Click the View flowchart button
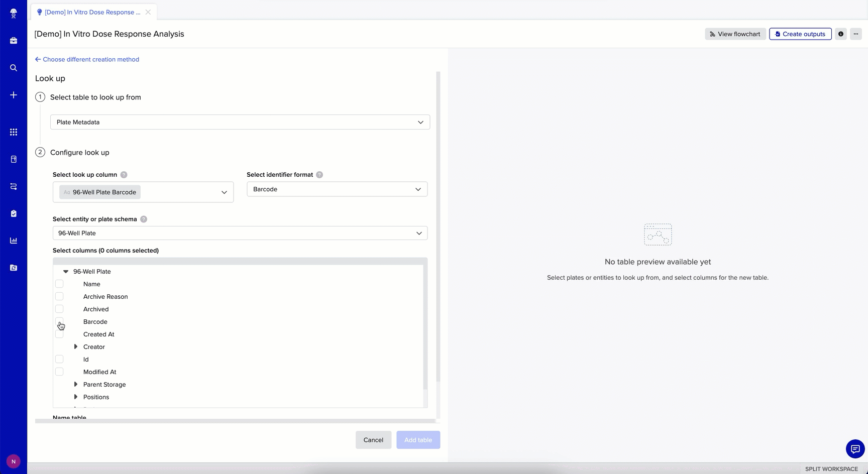The image size is (868, 474). [x=735, y=34]
